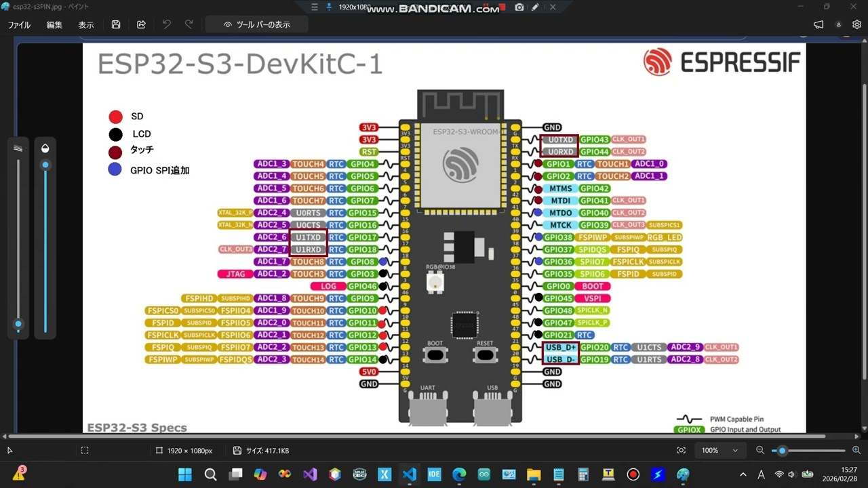Screen dimensions: 868x488
Task: Switch to the Paint app icon on taskbar
Action: 683,474
